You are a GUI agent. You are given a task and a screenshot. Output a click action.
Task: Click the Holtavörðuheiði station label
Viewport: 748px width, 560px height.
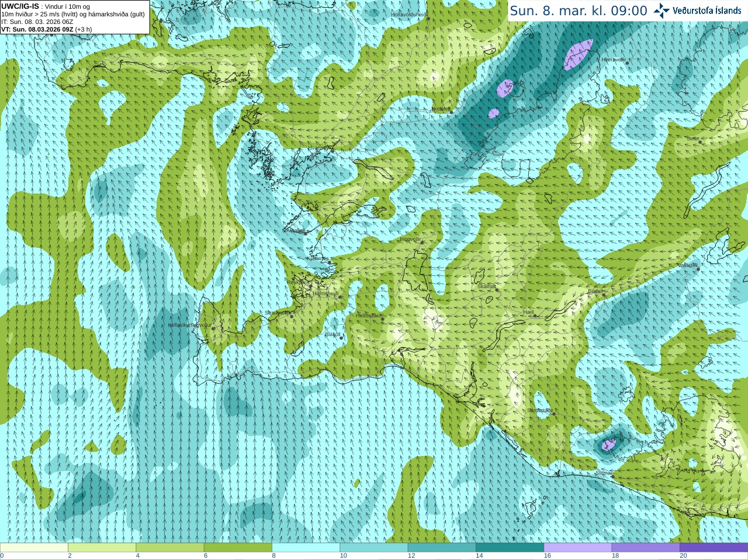(x=409, y=14)
